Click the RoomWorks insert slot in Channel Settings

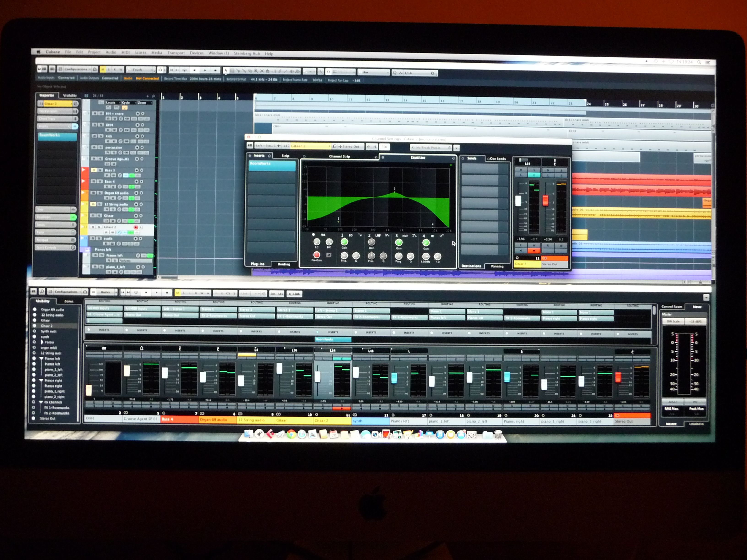272,166
